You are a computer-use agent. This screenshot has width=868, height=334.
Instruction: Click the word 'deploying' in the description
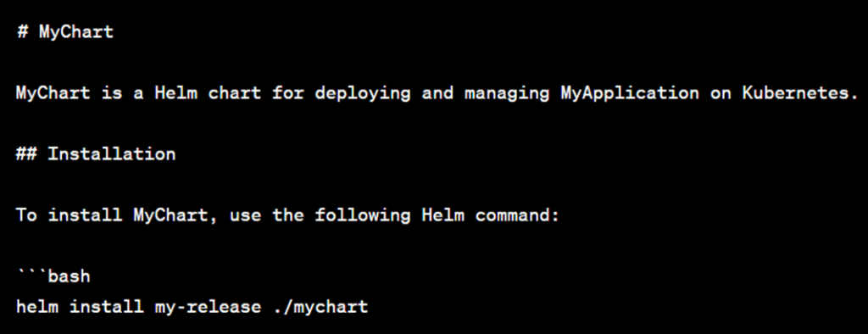(363, 93)
